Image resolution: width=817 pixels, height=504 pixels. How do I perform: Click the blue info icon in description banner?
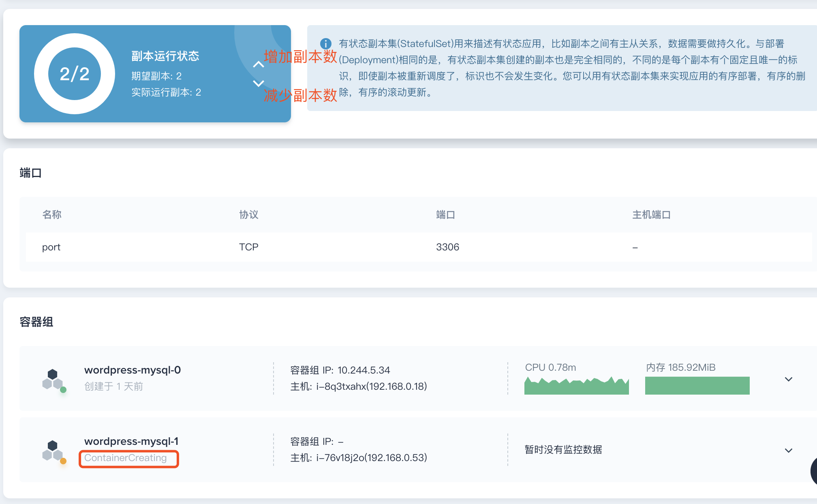click(326, 43)
